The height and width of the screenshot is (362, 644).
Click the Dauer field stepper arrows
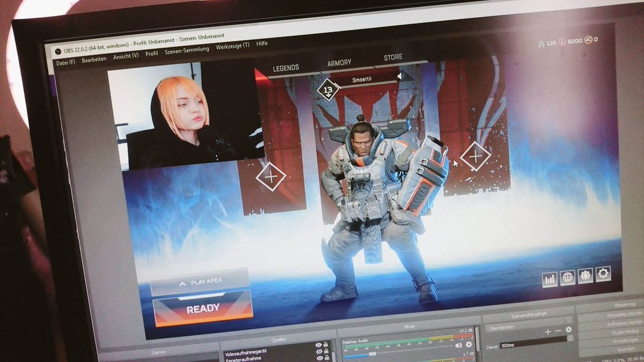coord(570,338)
